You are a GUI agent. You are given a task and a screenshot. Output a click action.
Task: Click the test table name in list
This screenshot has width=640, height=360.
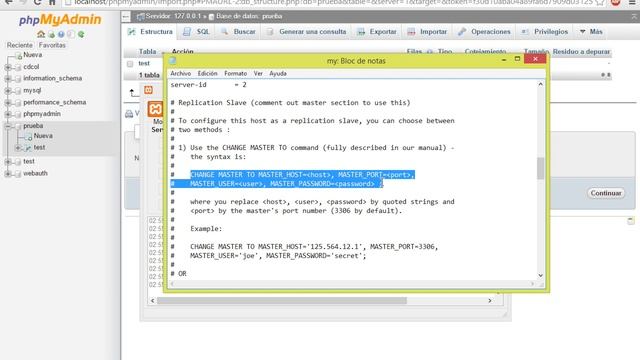click(144, 64)
